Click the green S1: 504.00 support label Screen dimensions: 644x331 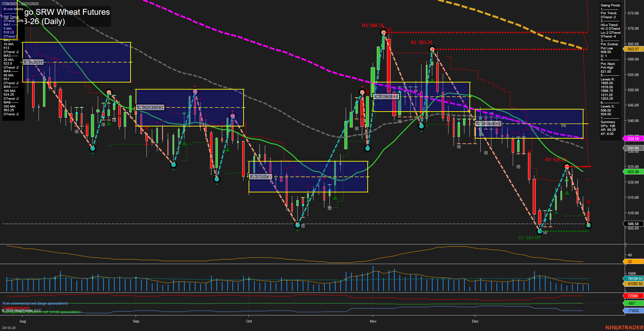tap(529, 238)
